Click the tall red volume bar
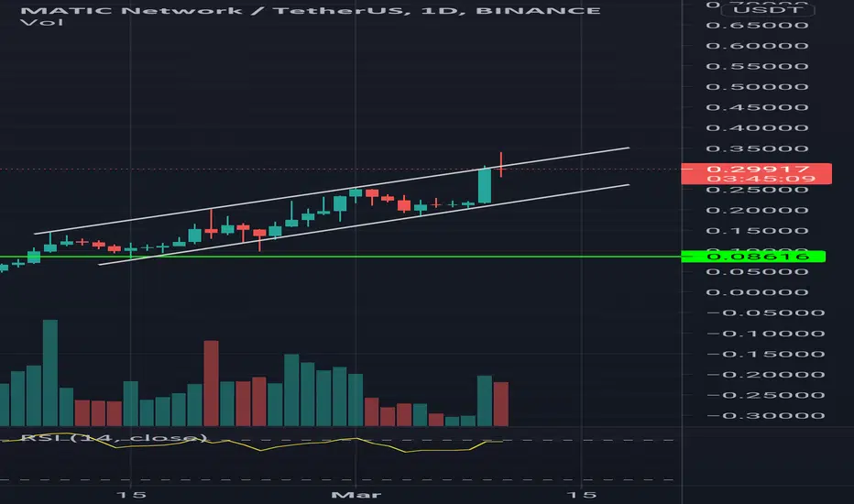The image size is (854, 504). tap(212, 383)
